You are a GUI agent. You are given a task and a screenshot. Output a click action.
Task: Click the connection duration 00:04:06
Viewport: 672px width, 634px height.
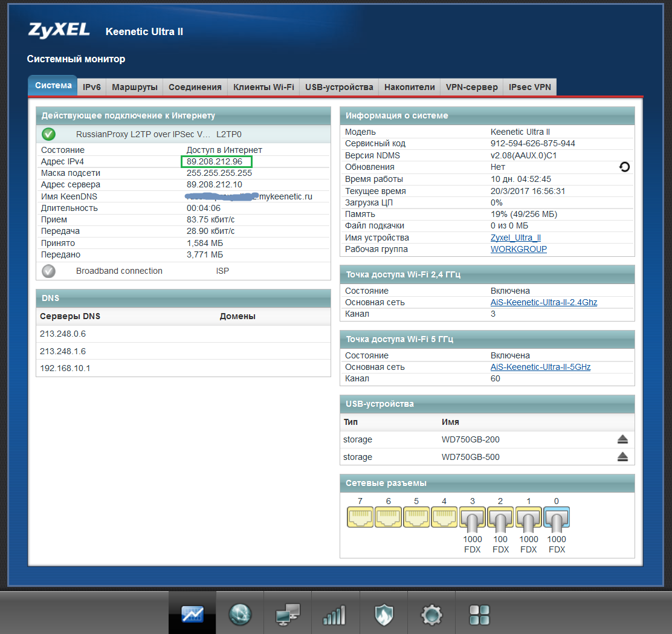204,208
